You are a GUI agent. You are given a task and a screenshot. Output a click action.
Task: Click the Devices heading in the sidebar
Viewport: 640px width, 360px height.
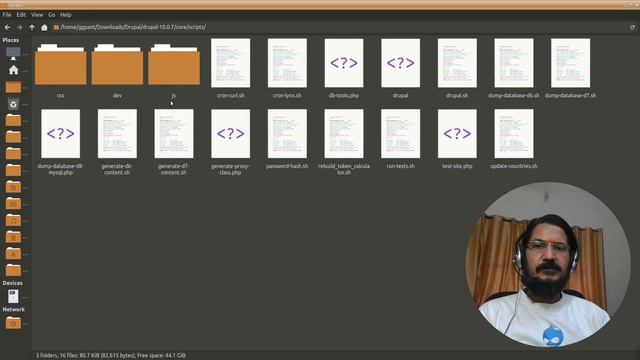(13, 283)
